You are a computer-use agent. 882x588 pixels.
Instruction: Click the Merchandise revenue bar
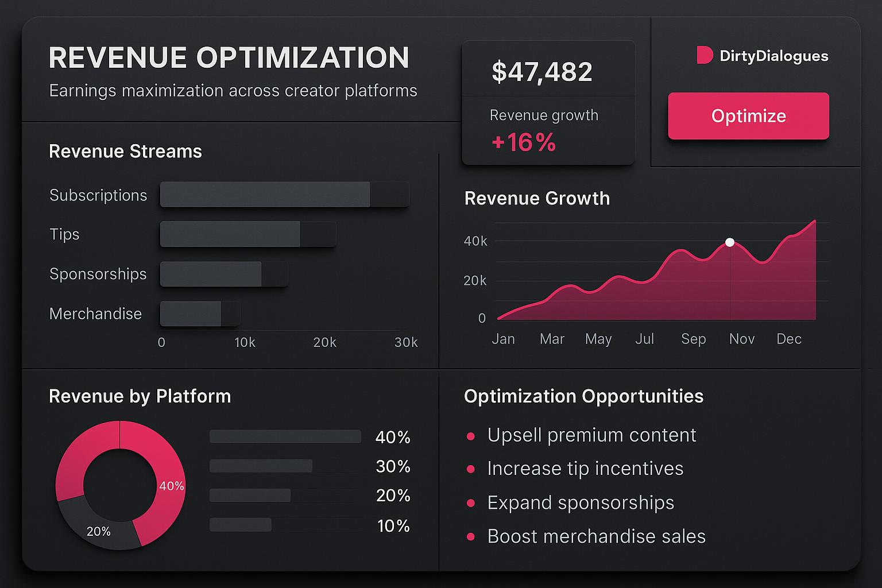point(200,314)
